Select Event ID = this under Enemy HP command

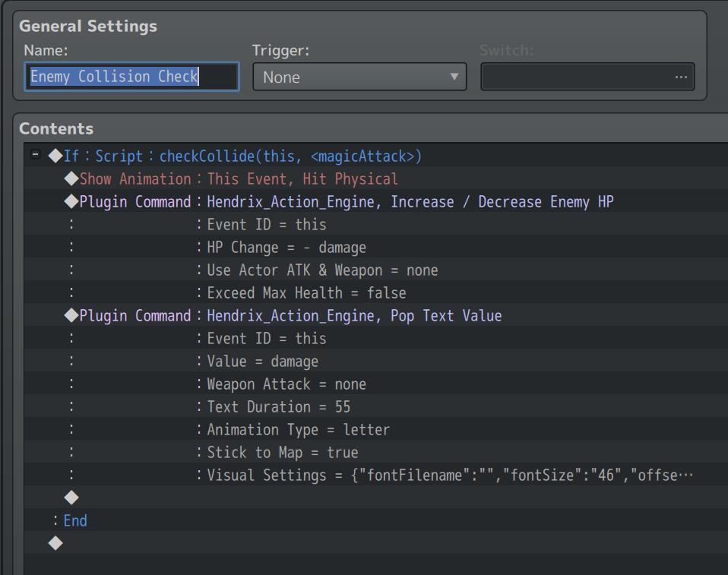click(x=376, y=224)
